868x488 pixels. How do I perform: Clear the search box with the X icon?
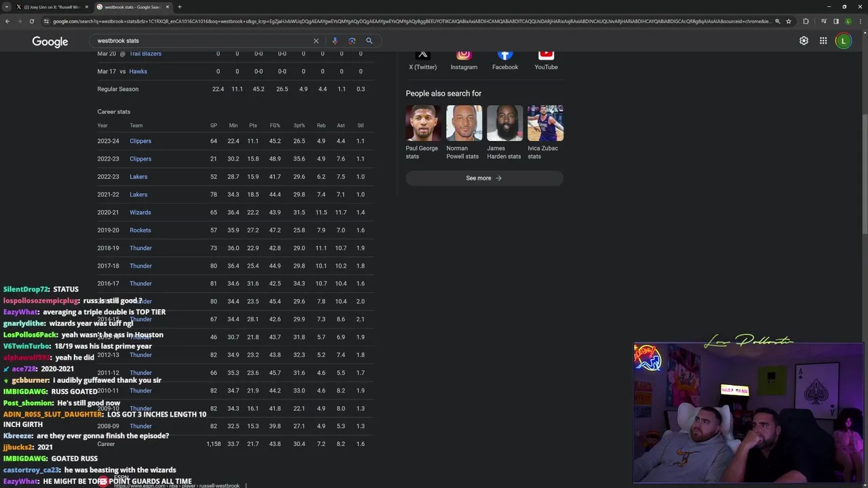pyautogui.click(x=316, y=41)
